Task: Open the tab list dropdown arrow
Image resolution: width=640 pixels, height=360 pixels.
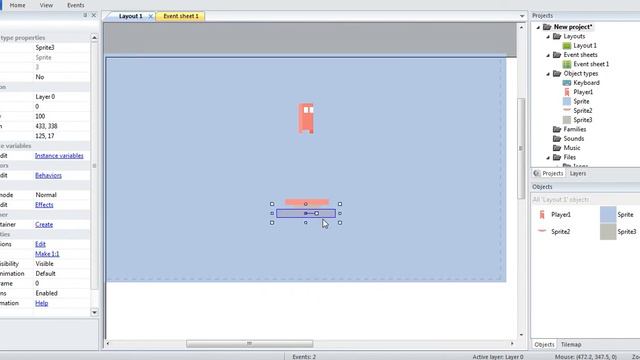Action: (x=522, y=16)
